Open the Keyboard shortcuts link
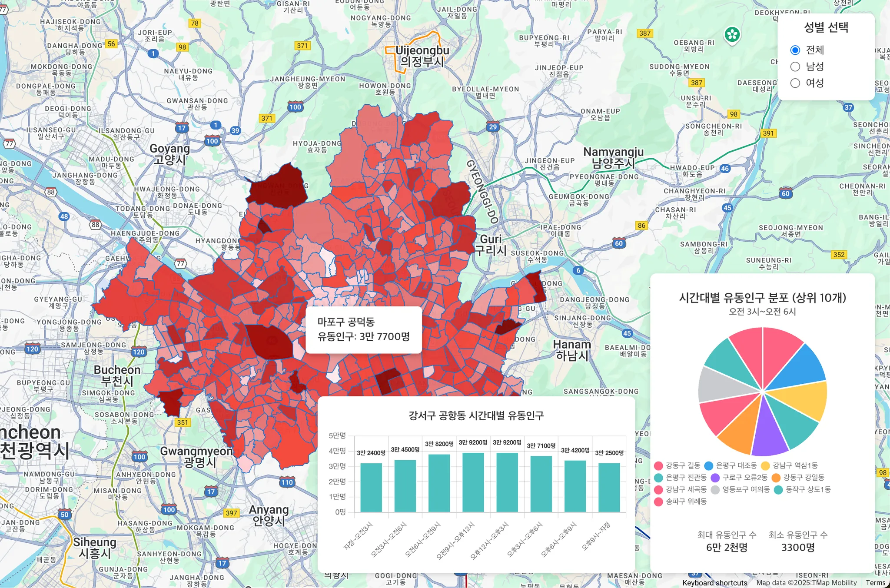Screen dimensions: 890x588 click(x=714, y=583)
